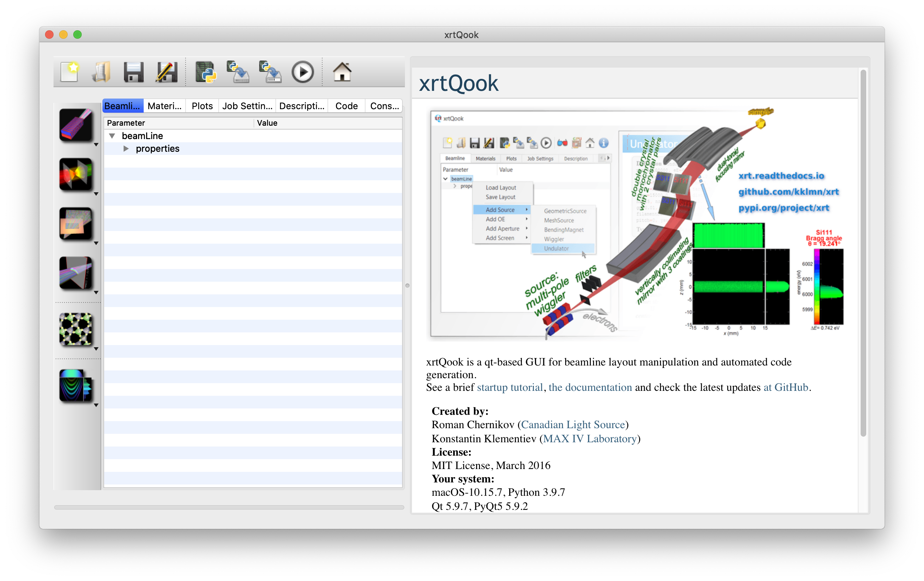The width and height of the screenshot is (924, 581).
Task: Select the beamLine row label
Action: (142, 136)
